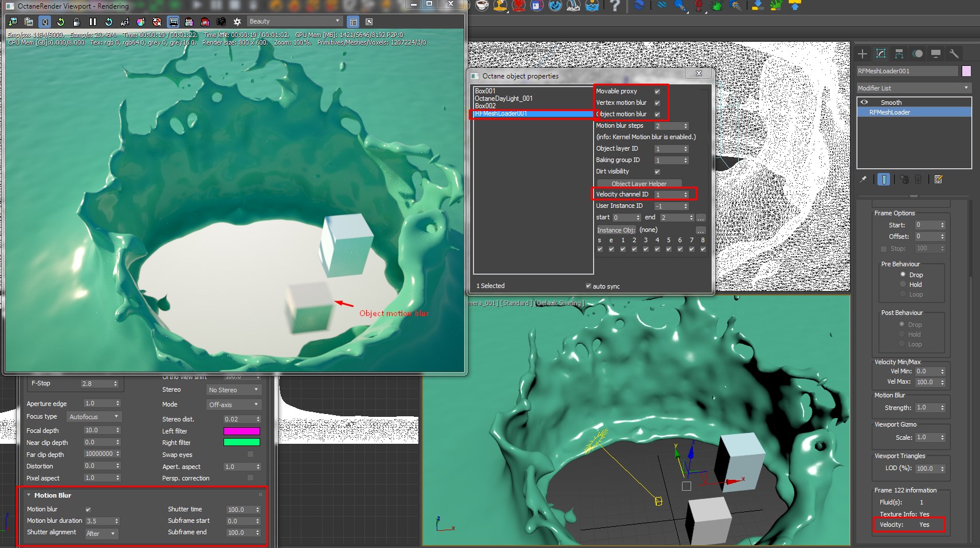Open the Focus type Autofocus dropdown
The image size is (980, 548).
(x=93, y=417)
